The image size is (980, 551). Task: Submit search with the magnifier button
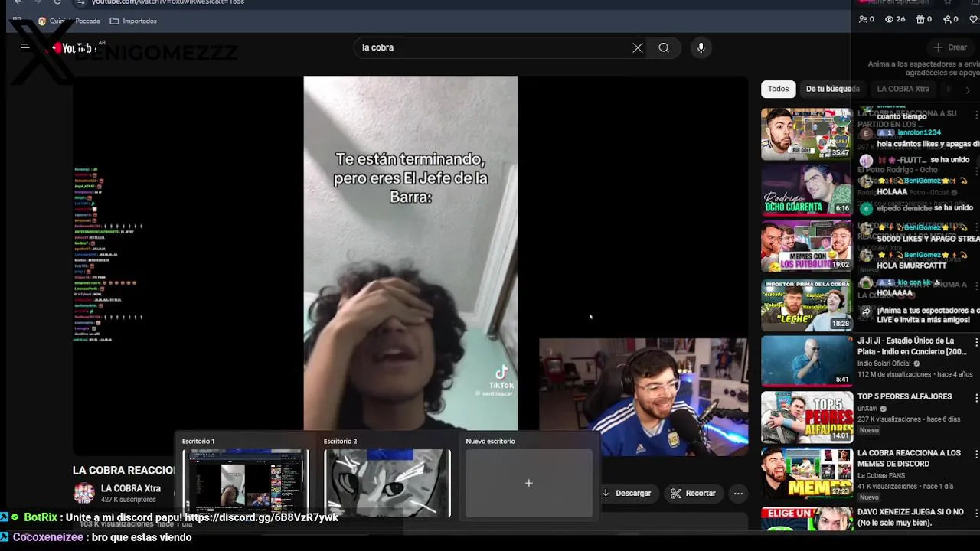(x=664, y=47)
